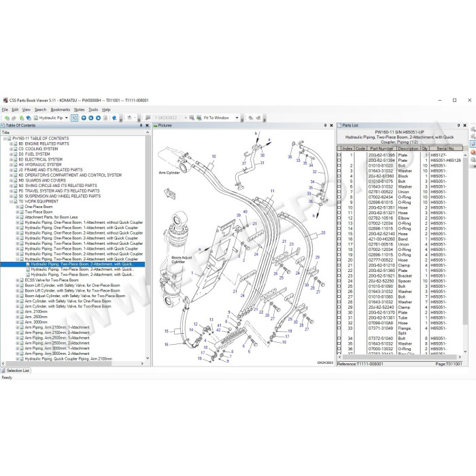This screenshot has height=476, width=476.
Task: Open the Fit To Window zoom dropdown
Action: 237,118
